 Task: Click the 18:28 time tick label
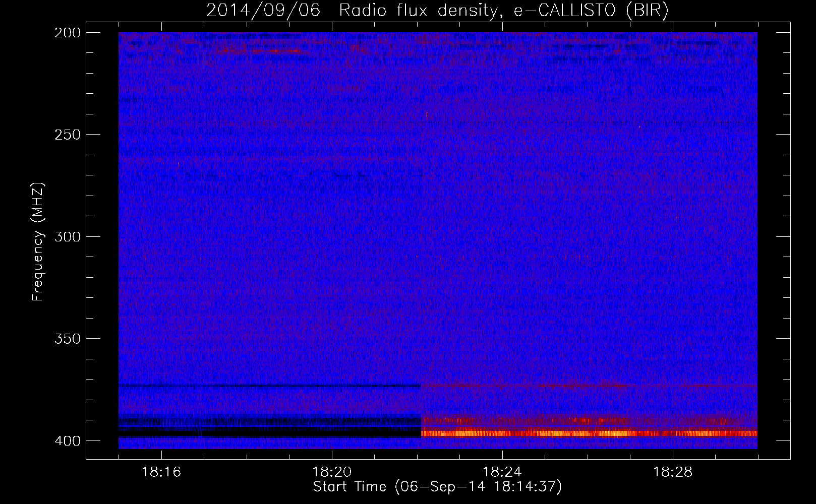tap(673, 472)
